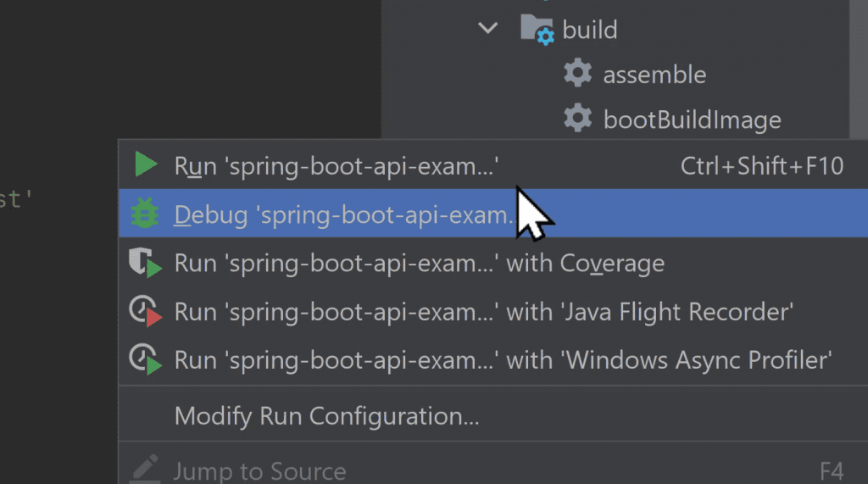Run with 'Java Flight Recorder' option
The height and width of the screenshot is (484, 868).
point(483,312)
